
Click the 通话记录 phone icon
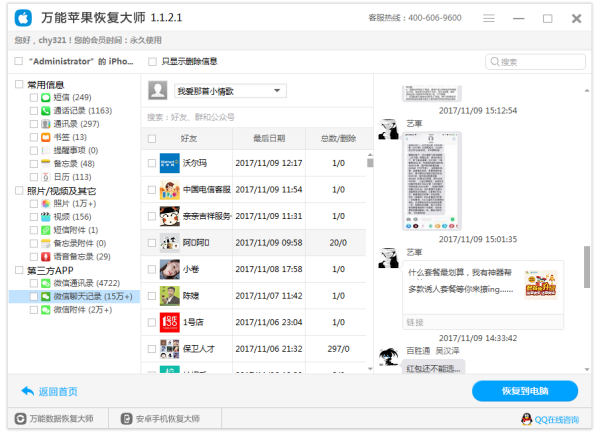coord(46,111)
